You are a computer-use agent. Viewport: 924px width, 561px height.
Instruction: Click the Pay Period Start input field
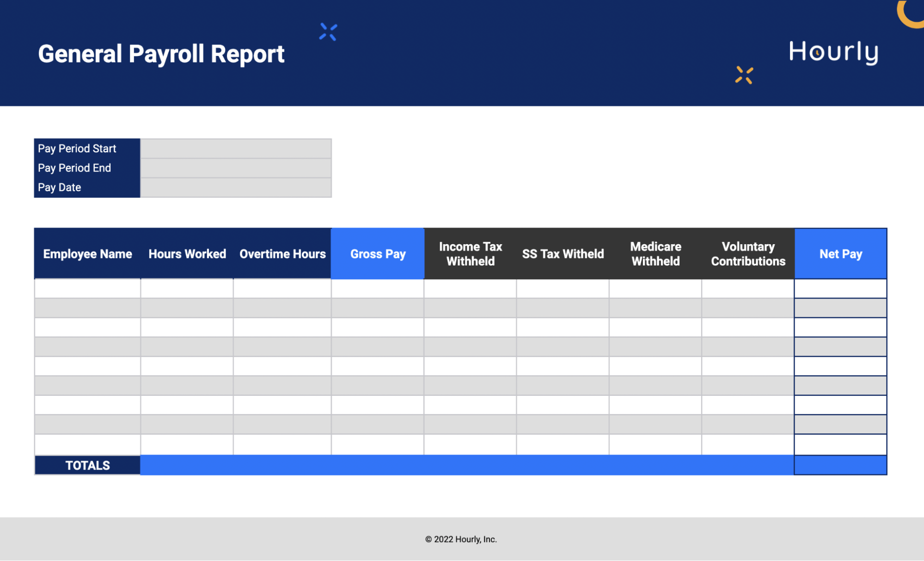(x=236, y=148)
